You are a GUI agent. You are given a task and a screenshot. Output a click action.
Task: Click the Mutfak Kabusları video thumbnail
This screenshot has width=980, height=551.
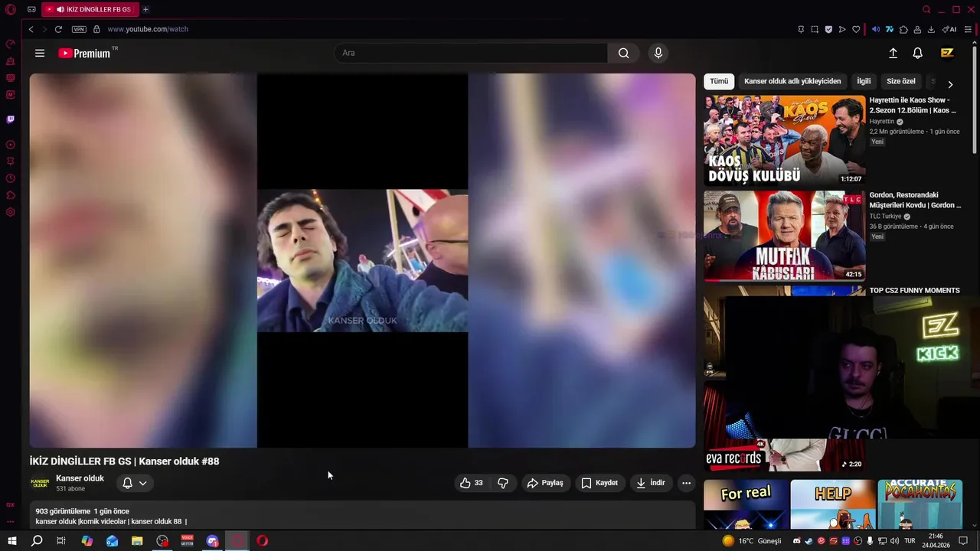click(x=785, y=236)
